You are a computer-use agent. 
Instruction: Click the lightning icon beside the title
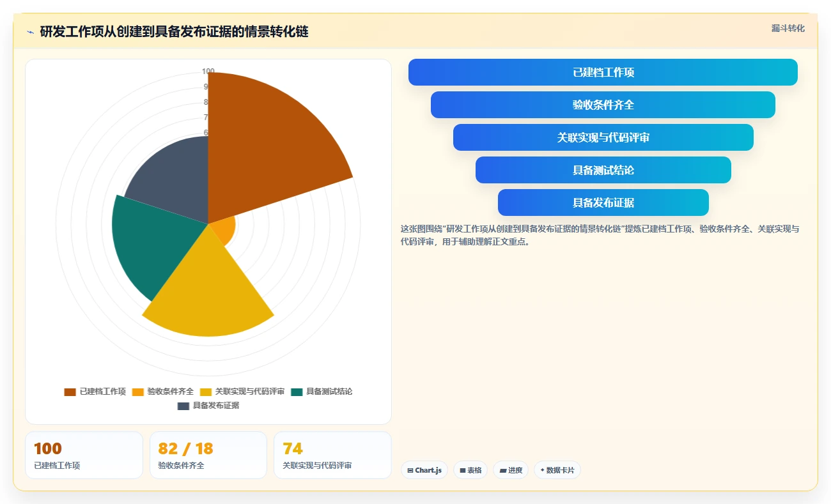pyautogui.click(x=30, y=32)
